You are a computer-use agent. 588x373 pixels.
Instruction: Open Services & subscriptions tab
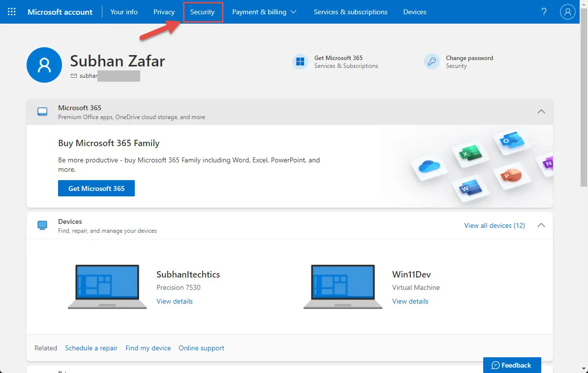pos(351,12)
